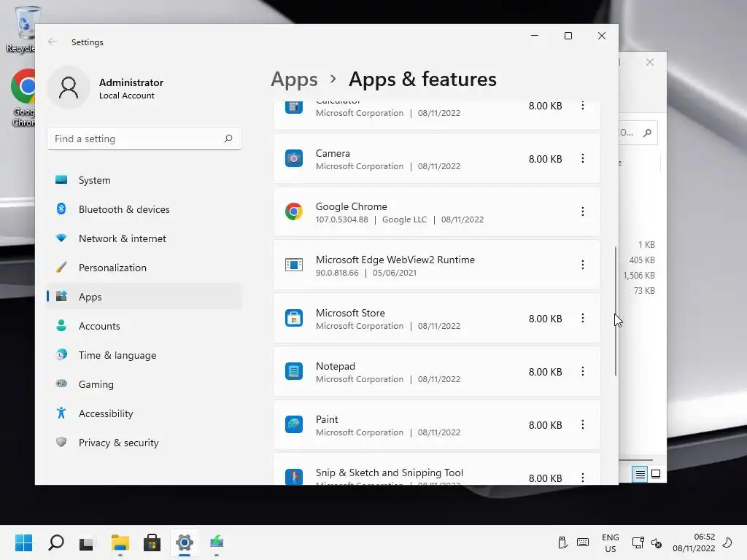Screen dimensions: 747x560
Task: Select the Paint name text
Action: click(327, 419)
